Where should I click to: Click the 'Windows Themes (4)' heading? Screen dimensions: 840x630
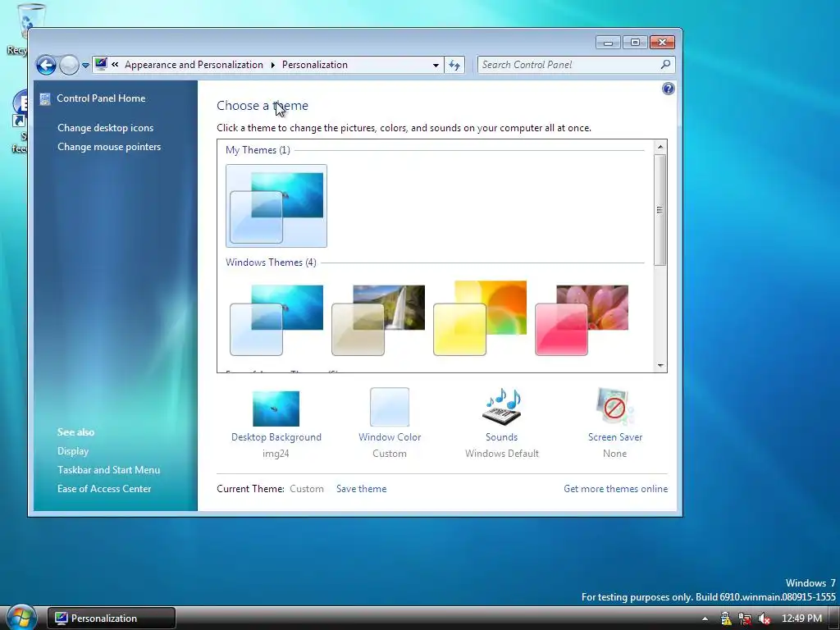tap(271, 262)
